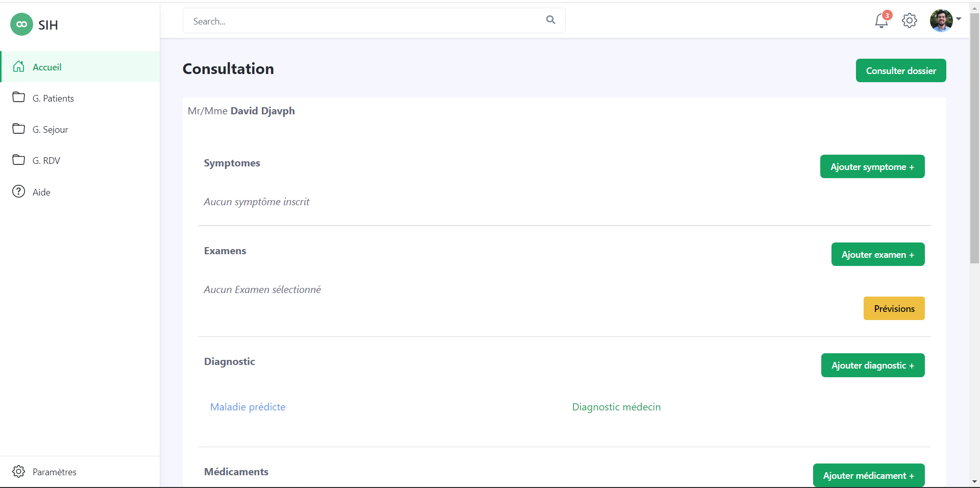The width and height of the screenshot is (980, 488).
Task: Click the G. Patients folder icon
Action: click(x=19, y=97)
